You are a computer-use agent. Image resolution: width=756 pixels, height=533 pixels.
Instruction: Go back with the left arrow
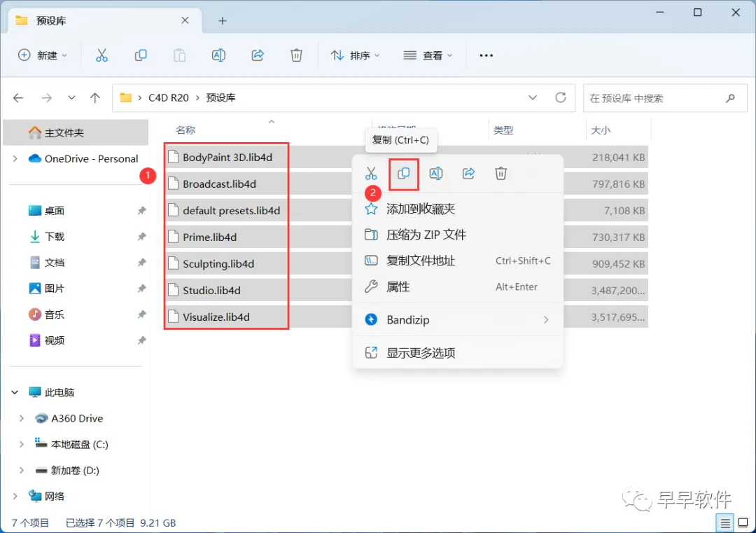pyautogui.click(x=18, y=98)
